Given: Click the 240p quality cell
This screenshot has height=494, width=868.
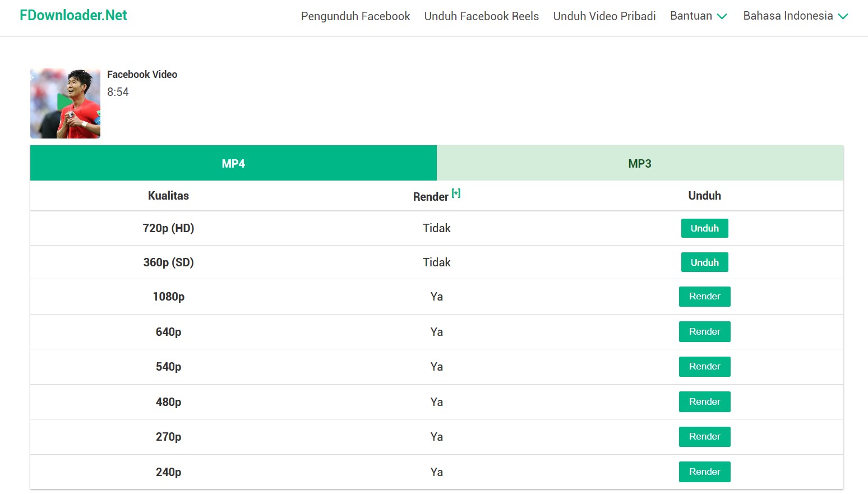Looking at the screenshot, I should tap(168, 472).
